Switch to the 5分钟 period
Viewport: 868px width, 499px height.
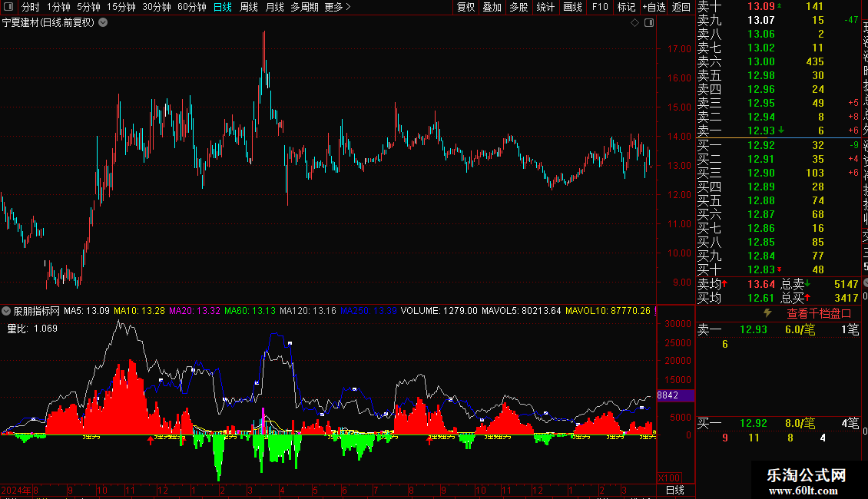[88, 7]
